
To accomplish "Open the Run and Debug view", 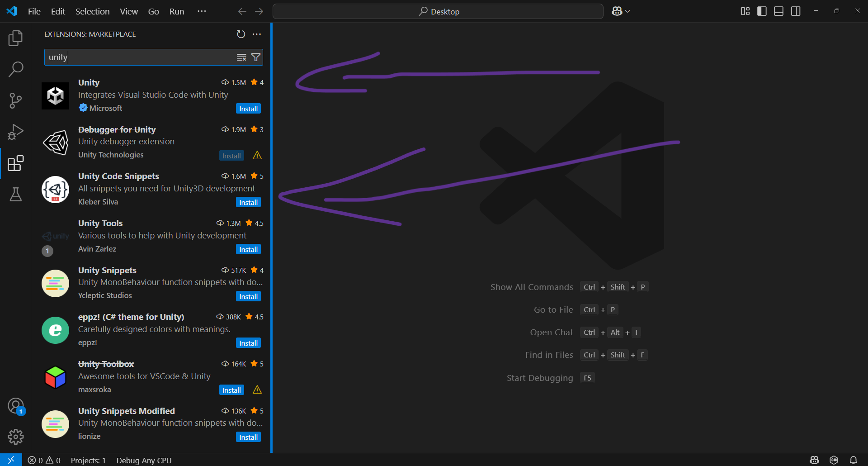I will pos(15,132).
